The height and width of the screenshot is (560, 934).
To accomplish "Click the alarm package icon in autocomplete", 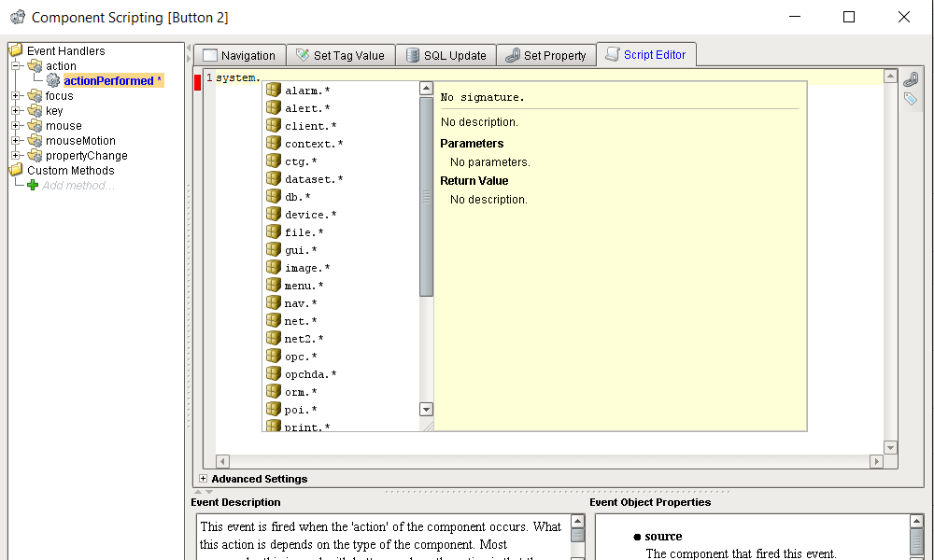I will (x=274, y=90).
